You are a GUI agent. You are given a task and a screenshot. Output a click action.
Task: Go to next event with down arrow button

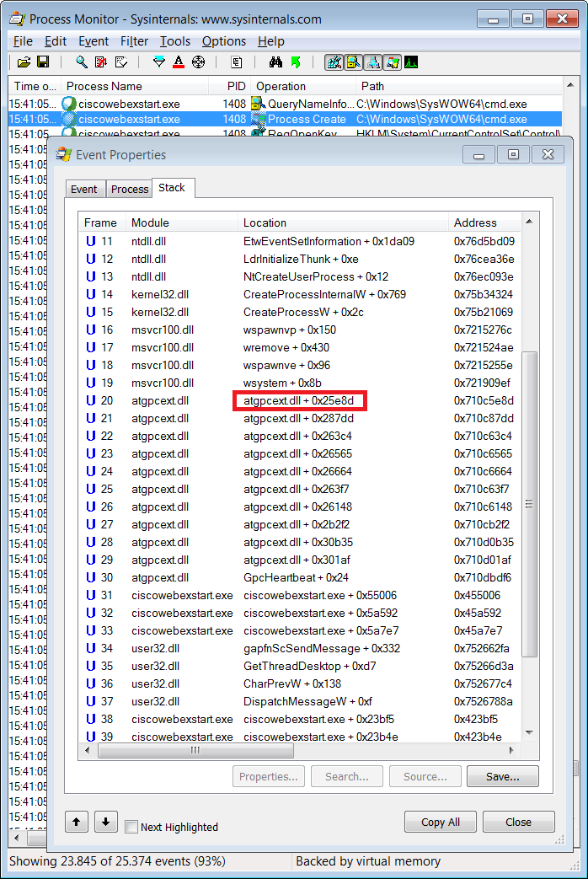pos(105,822)
